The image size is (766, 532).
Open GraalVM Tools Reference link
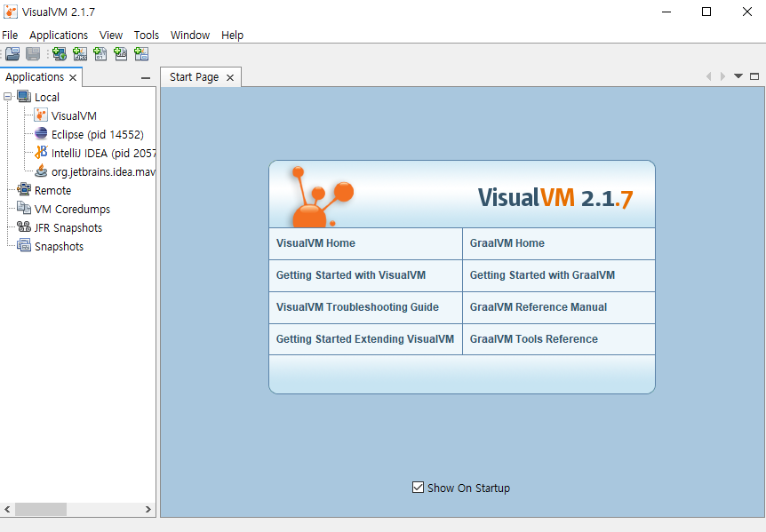pos(534,339)
